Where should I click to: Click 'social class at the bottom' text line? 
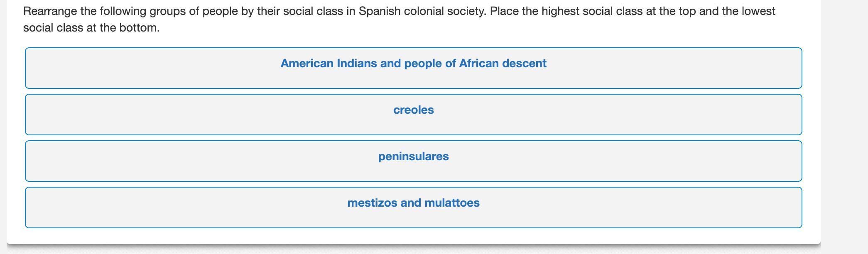[91, 28]
